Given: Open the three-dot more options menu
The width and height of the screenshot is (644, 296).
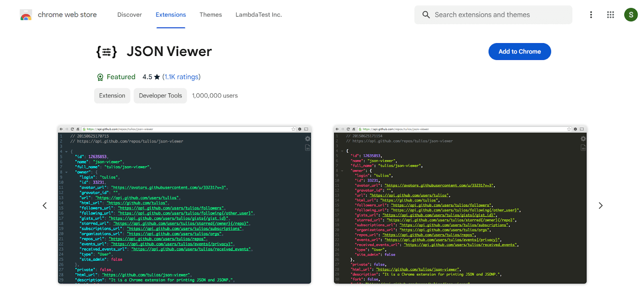Looking at the screenshot, I should tap(591, 15).
